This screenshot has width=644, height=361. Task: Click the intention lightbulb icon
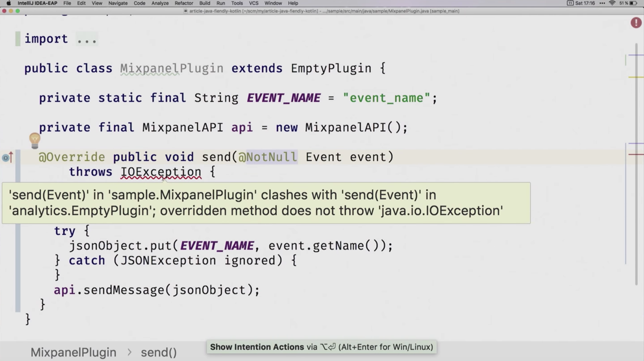[35, 140]
